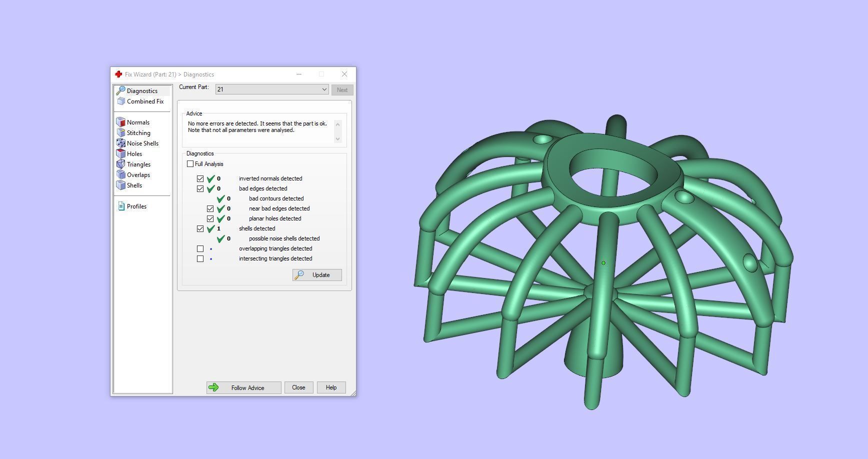This screenshot has width=868, height=459.
Task: Click the magnifier icon on Update button
Action: click(x=299, y=275)
